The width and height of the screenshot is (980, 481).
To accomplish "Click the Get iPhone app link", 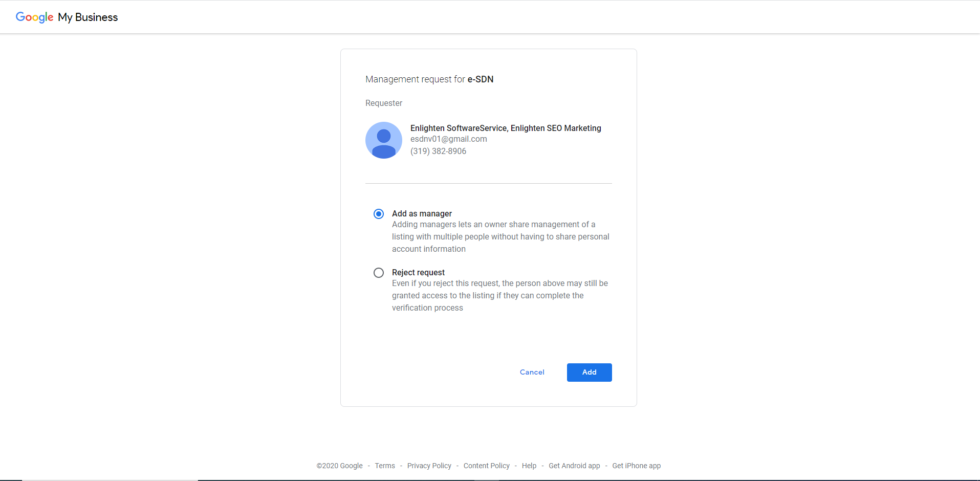I will (x=637, y=466).
